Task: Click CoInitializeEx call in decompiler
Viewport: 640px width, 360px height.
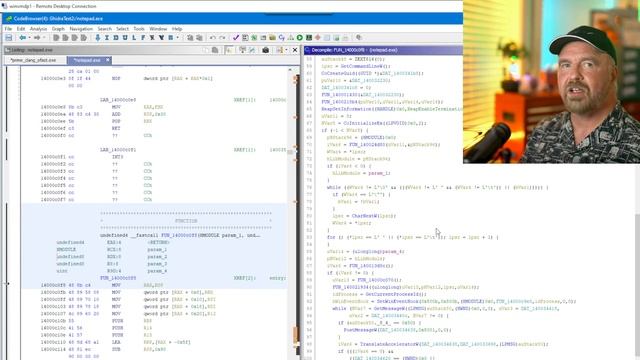Action: pos(361,123)
